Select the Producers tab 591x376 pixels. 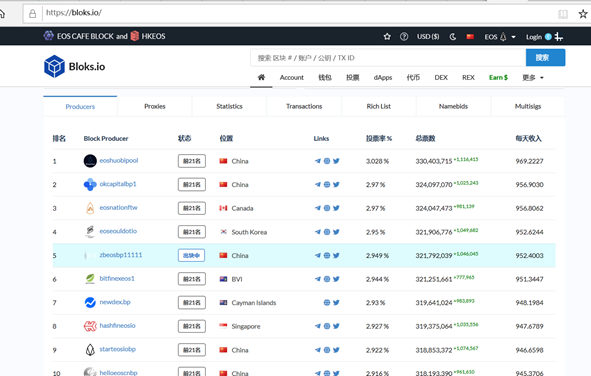tap(80, 106)
